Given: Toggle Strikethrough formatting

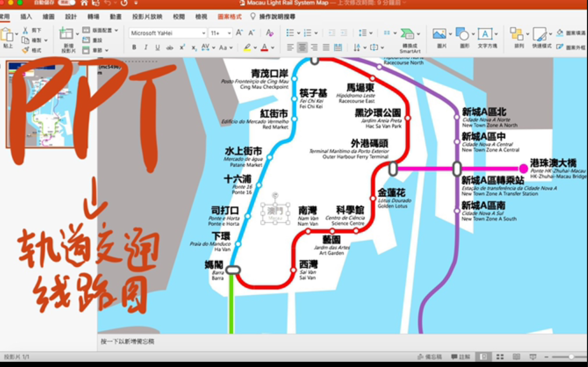Looking at the screenshot, I should [170, 48].
